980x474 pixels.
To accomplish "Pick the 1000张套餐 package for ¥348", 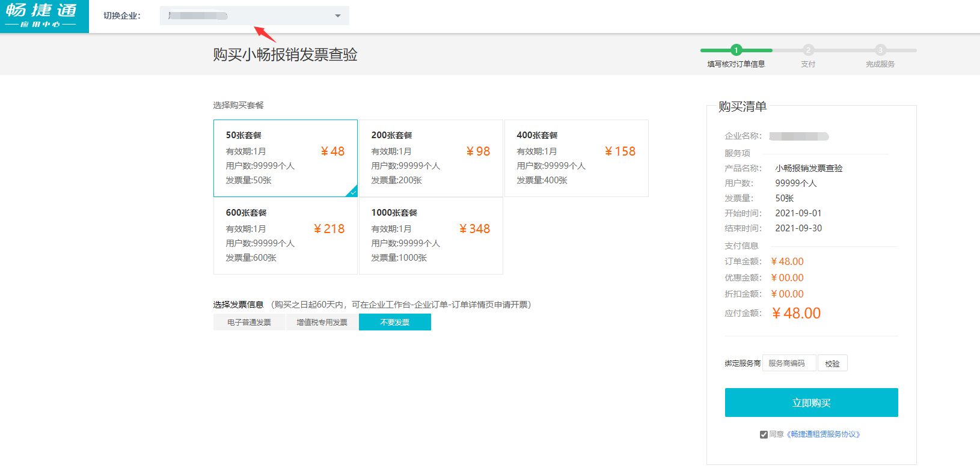I will point(430,235).
